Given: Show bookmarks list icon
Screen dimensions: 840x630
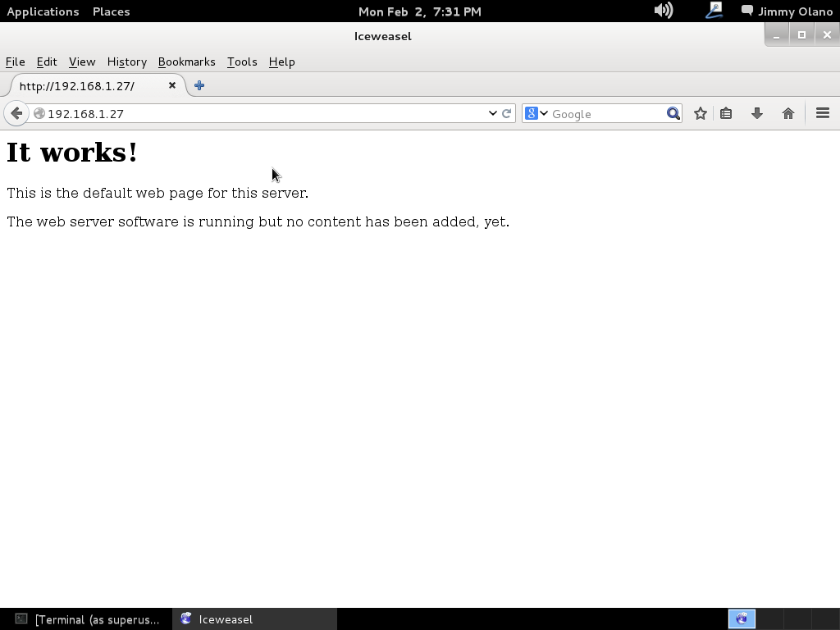Looking at the screenshot, I should tap(726, 113).
